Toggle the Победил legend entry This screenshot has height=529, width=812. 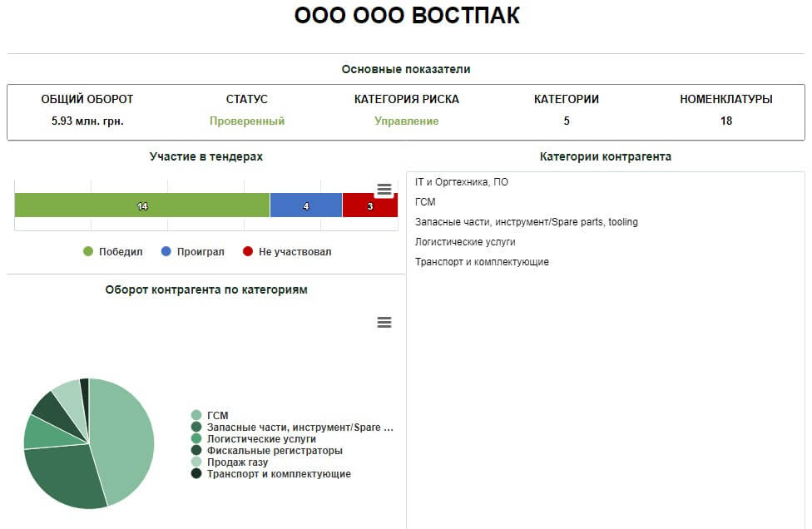click(113, 251)
